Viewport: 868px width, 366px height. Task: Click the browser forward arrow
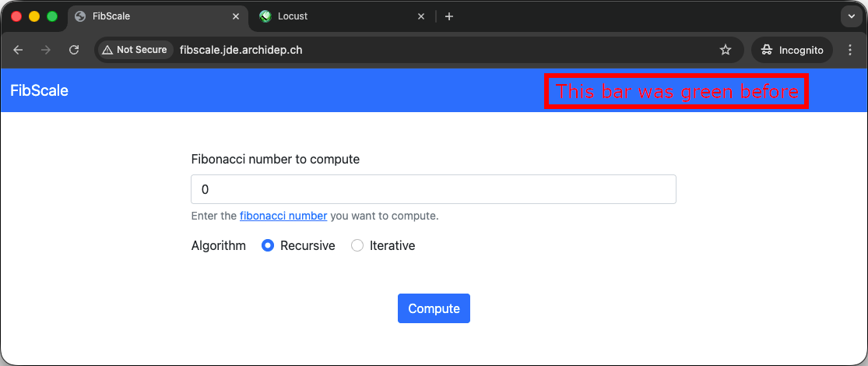[46, 50]
